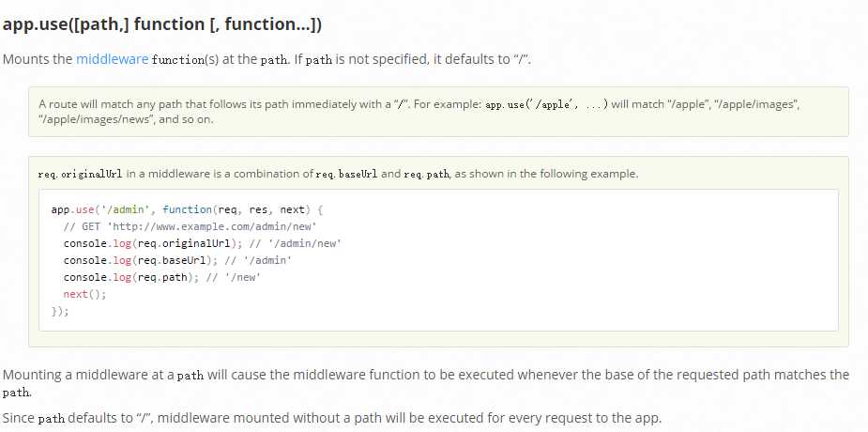The image size is (868, 432).
Task: Click the function keyword in code
Action: tap(187, 209)
